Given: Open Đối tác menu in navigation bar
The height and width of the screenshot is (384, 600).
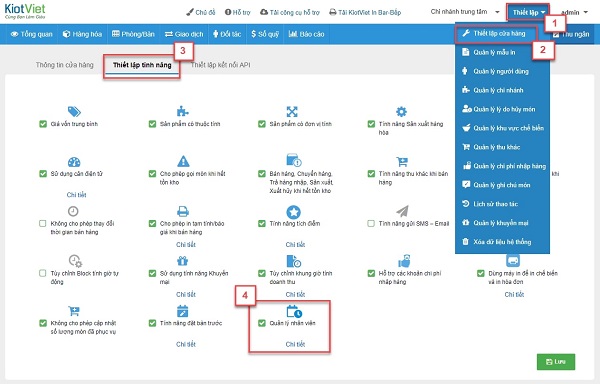Looking at the screenshot, I should [x=227, y=34].
